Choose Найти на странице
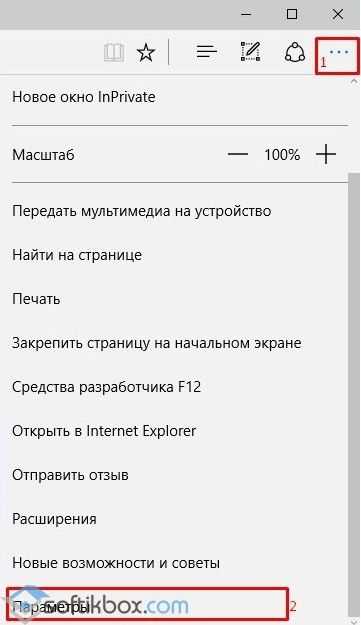 [x=175, y=255]
